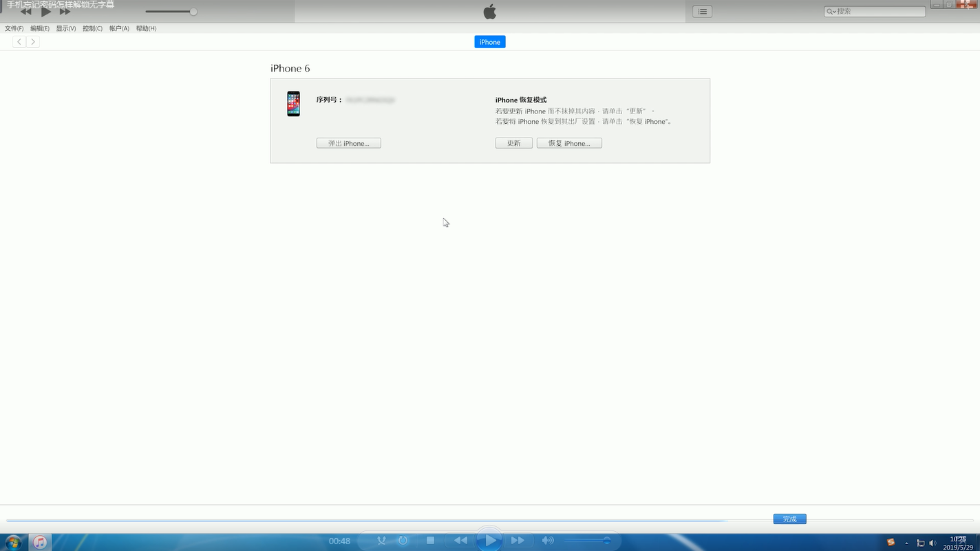Image resolution: width=980 pixels, height=551 pixels.
Task: Click the iTunes fast-forward button in top bar
Action: click(65, 12)
